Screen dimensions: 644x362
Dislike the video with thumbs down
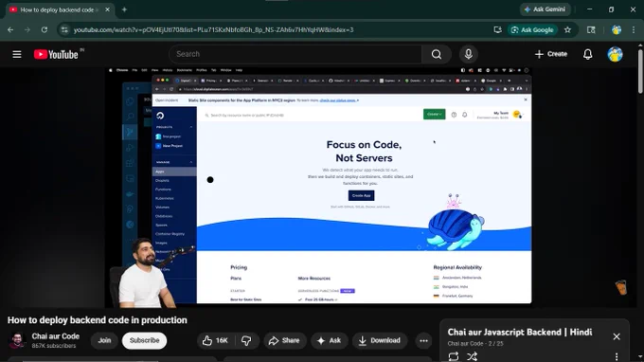click(246, 340)
